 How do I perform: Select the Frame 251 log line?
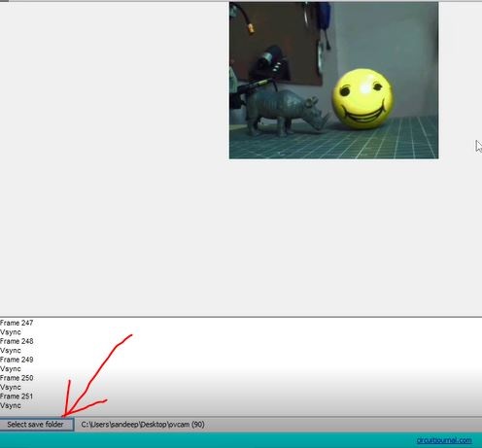pos(17,396)
